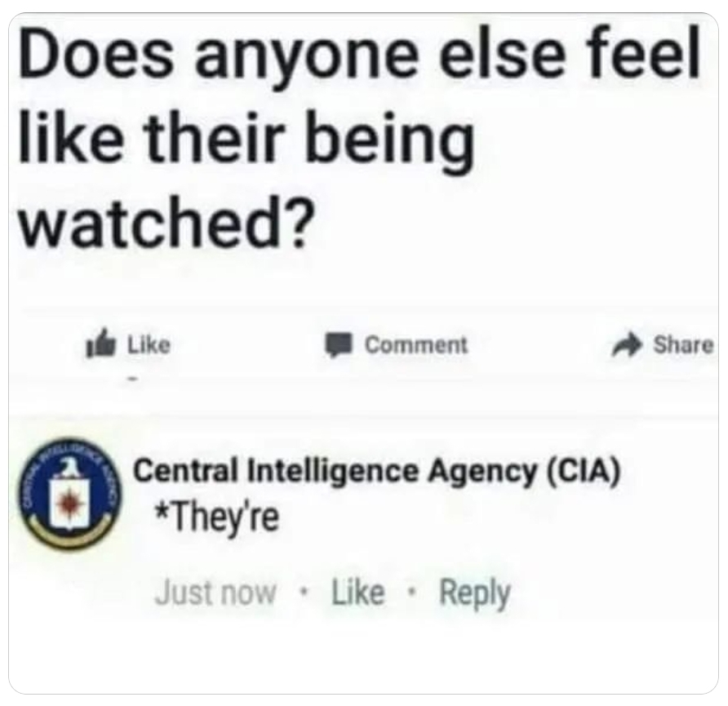This screenshot has width=728, height=706.
Task: Click the Just now timestamp
Action: pyautogui.click(x=215, y=593)
